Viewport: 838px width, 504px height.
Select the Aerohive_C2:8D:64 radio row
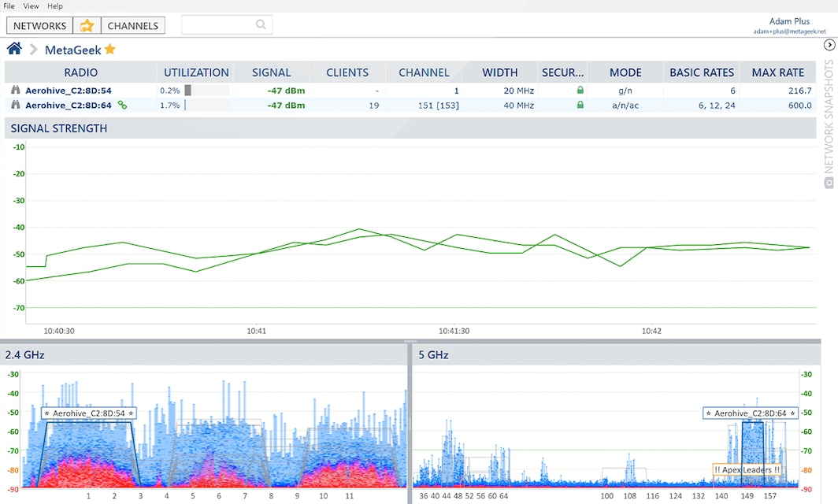pos(410,106)
